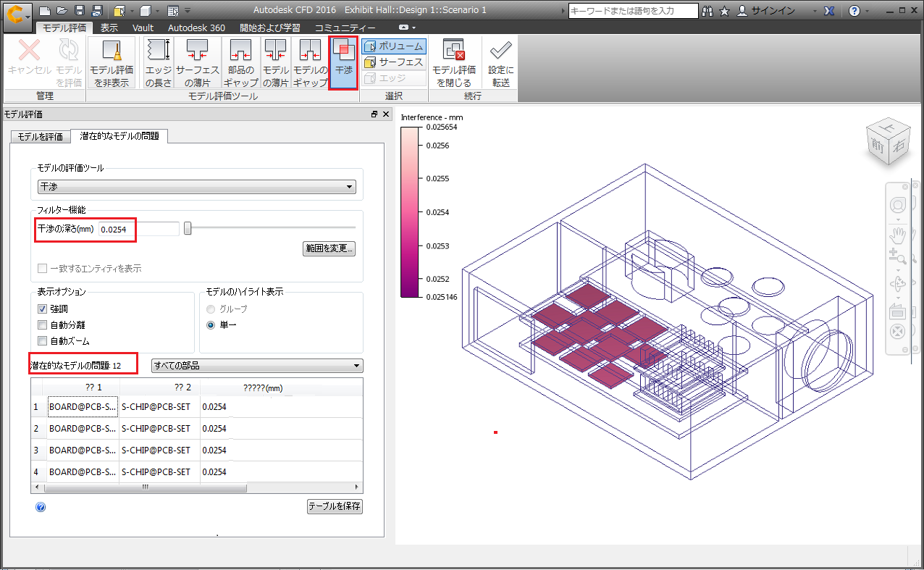The image size is (924, 570).
Task: Open the steering wheel on navigation bar
Action: point(897,205)
